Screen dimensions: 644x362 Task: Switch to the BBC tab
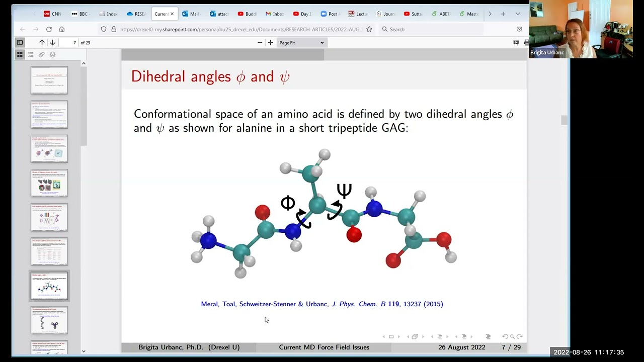(x=81, y=14)
